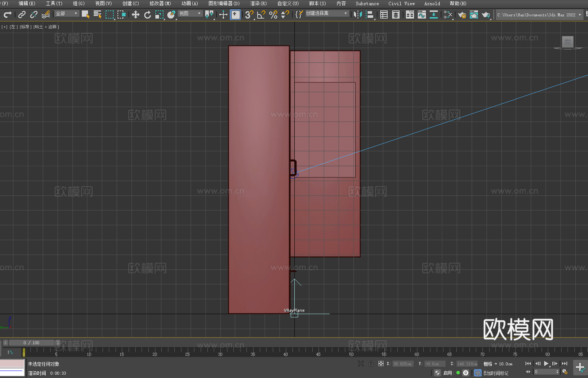Screen dimensions: 588x378
Task: Click the [左] viewport view label
Action: [x=14, y=27]
